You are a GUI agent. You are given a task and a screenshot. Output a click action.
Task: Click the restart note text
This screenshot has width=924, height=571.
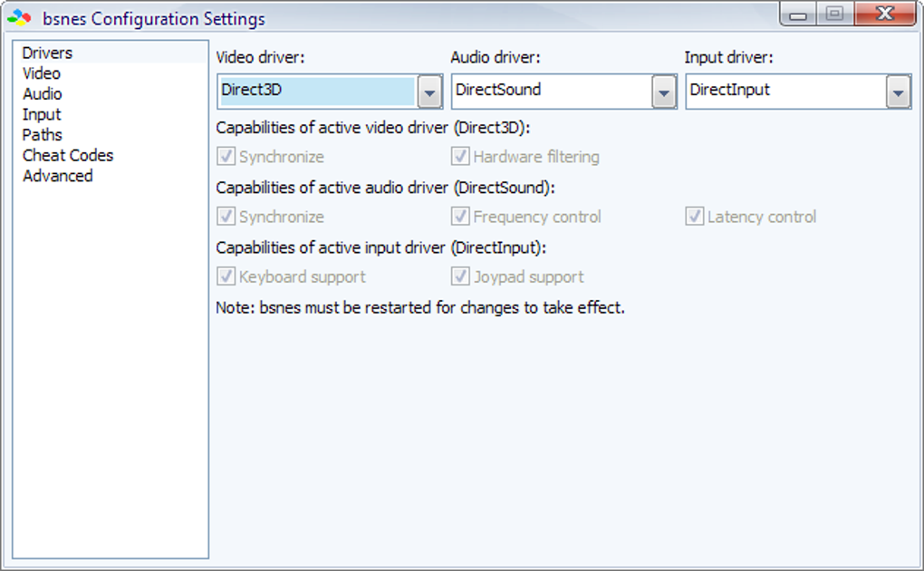point(420,308)
